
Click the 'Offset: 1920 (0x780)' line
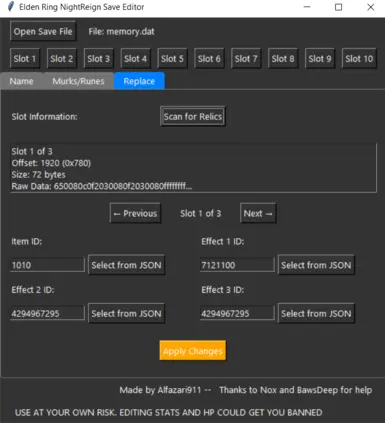(x=51, y=163)
